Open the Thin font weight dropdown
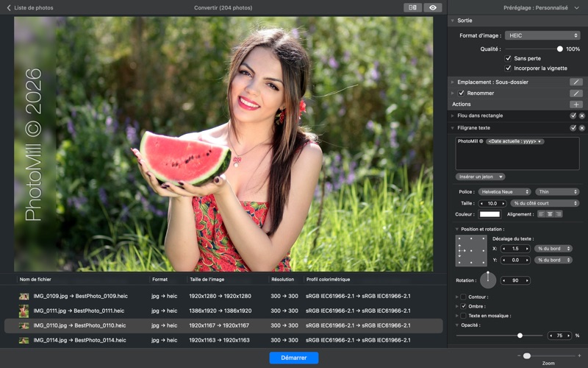 pos(557,192)
